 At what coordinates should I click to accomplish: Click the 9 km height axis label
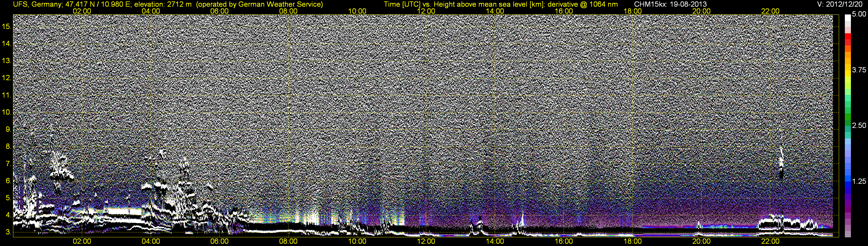[x=8, y=129]
